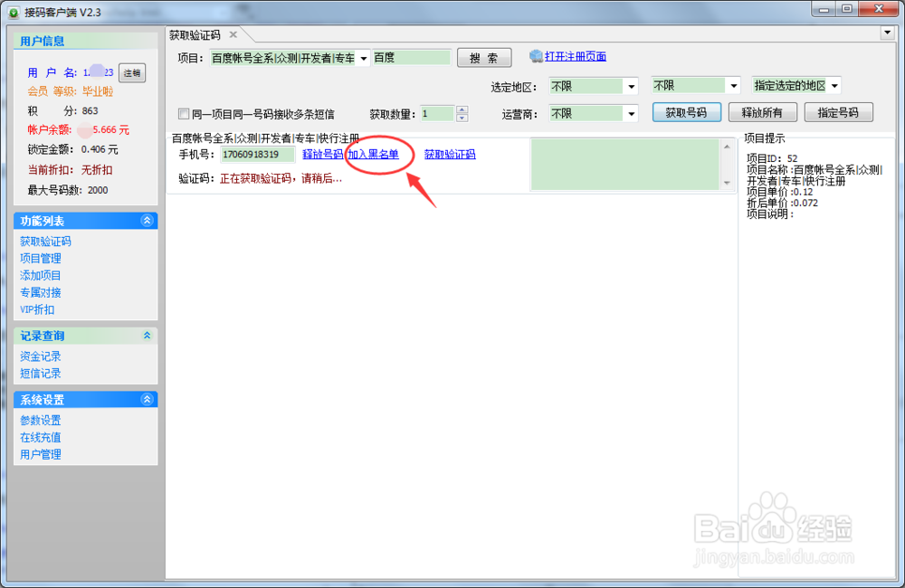Click the 百度 search keyword field
905x588 pixels.
[412, 58]
